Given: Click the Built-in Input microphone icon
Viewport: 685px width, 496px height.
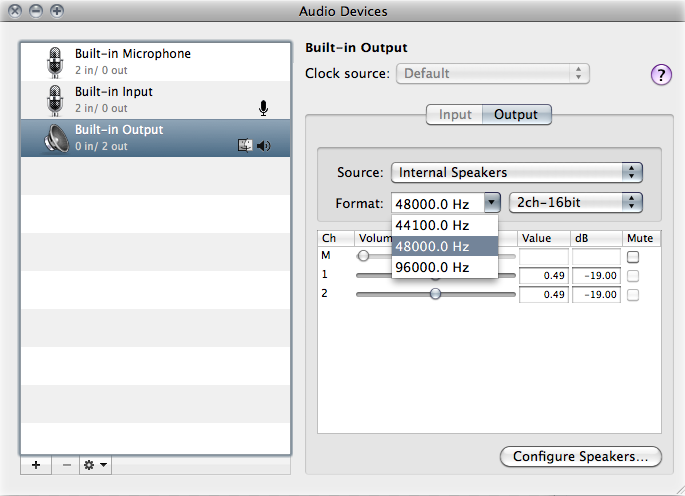Looking at the screenshot, I should [x=55, y=101].
